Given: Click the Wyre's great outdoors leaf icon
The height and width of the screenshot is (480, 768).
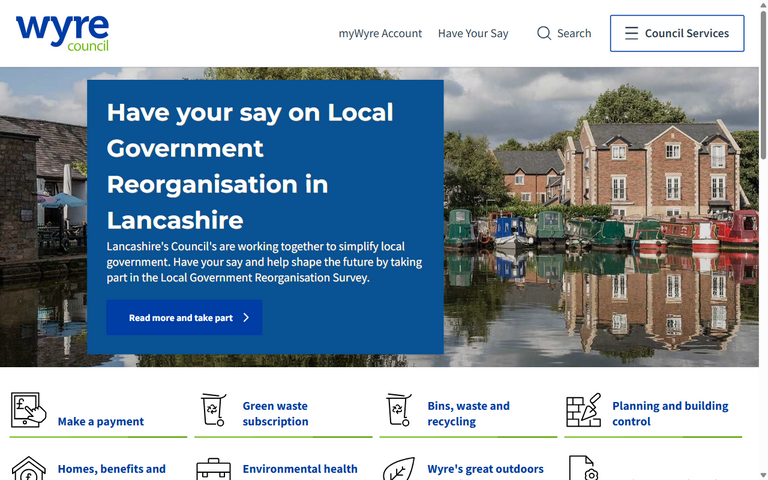Looking at the screenshot, I should 398,469.
